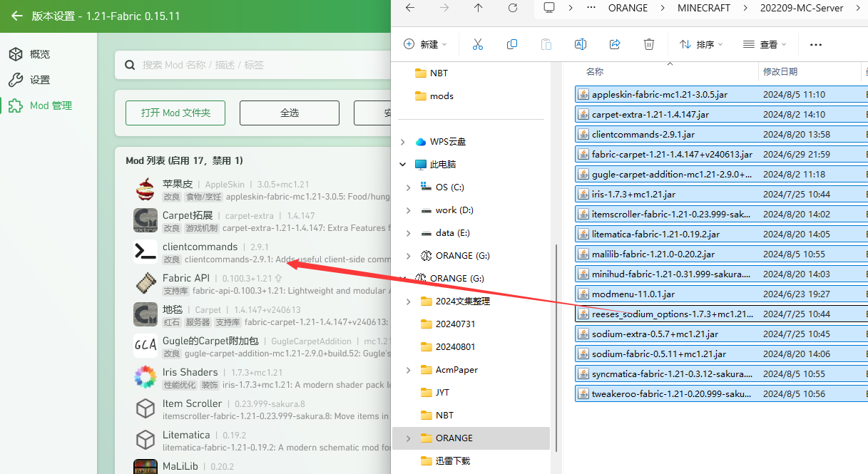Click 202209-MC-Server breadcrumb segment
The image size is (868, 474).
(x=802, y=8)
